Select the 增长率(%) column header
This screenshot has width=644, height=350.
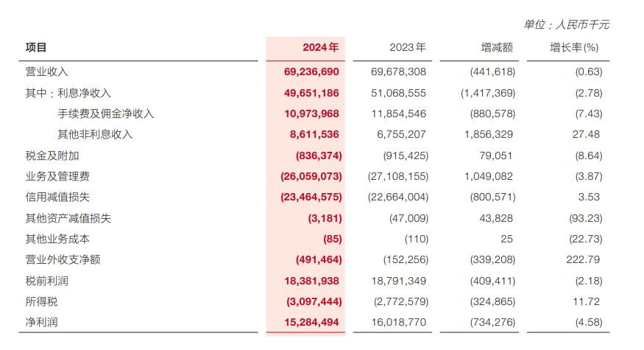coord(575,47)
